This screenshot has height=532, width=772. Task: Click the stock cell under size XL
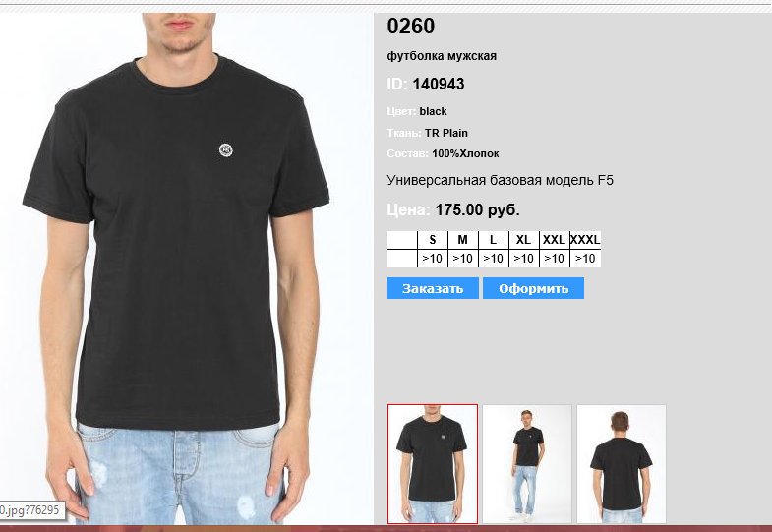[524, 259]
